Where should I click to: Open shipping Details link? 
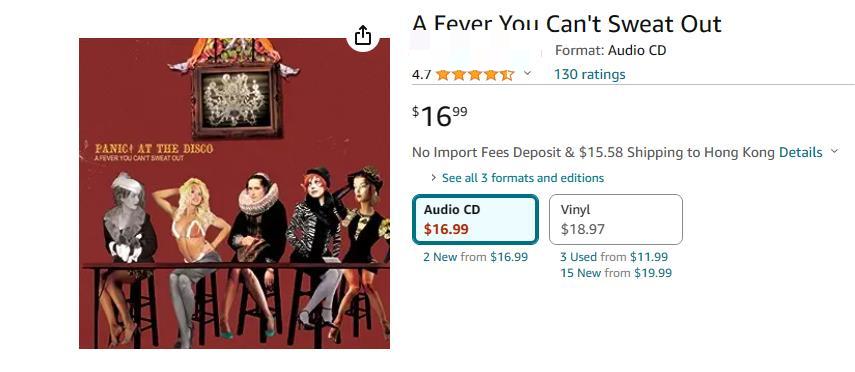click(800, 152)
